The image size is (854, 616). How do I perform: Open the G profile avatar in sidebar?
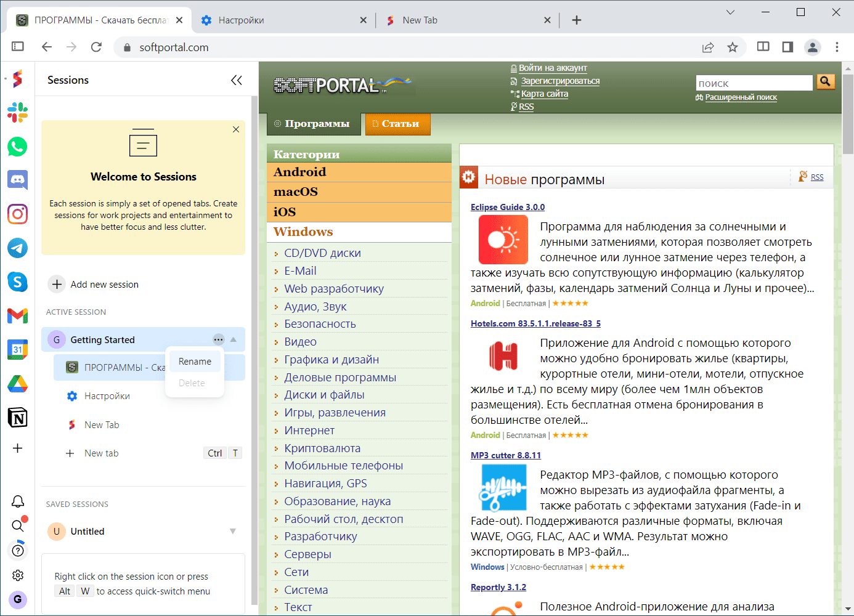18,599
